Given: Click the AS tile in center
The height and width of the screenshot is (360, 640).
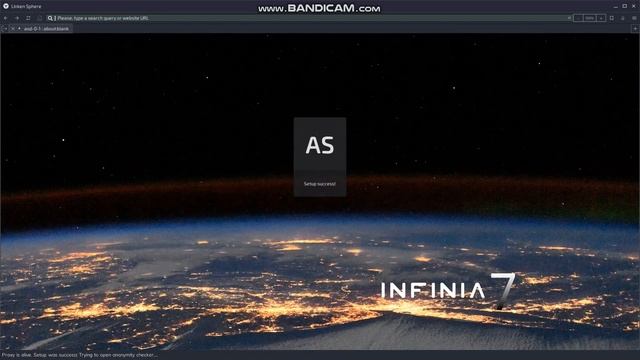Looking at the screenshot, I should coord(320,157).
